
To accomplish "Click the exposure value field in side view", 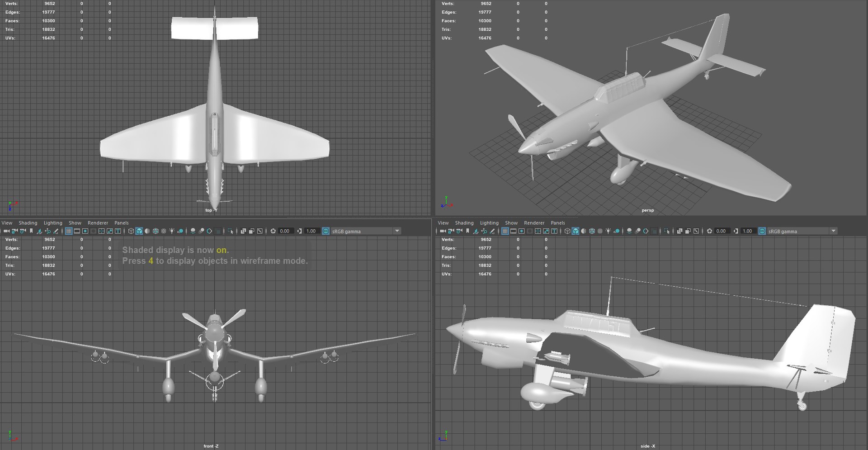I will 722,231.
